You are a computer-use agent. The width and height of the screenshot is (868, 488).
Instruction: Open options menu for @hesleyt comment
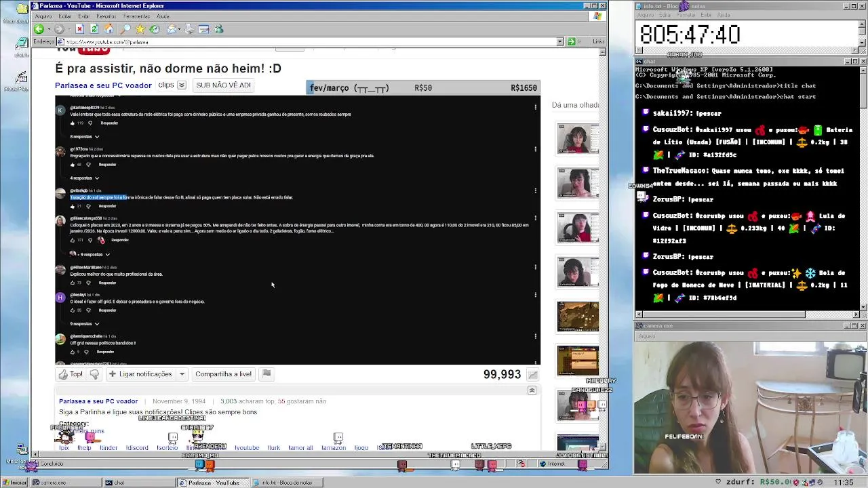pyautogui.click(x=535, y=295)
